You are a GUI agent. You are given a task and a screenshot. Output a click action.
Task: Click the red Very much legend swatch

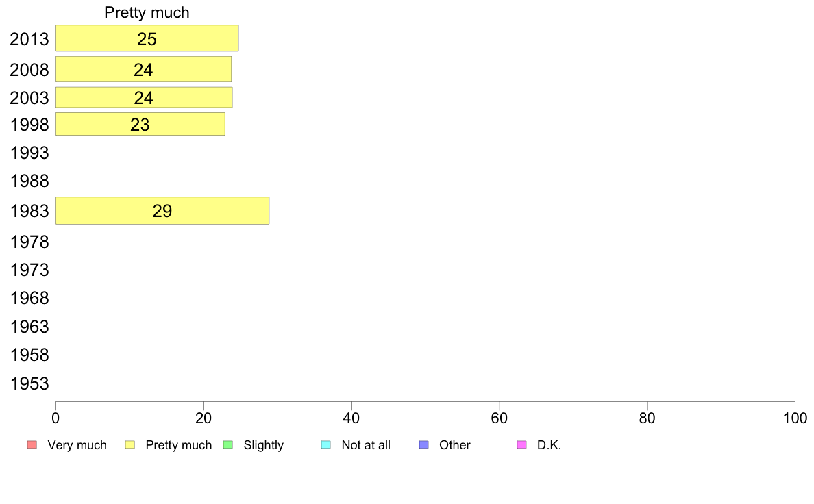click(32, 445)
